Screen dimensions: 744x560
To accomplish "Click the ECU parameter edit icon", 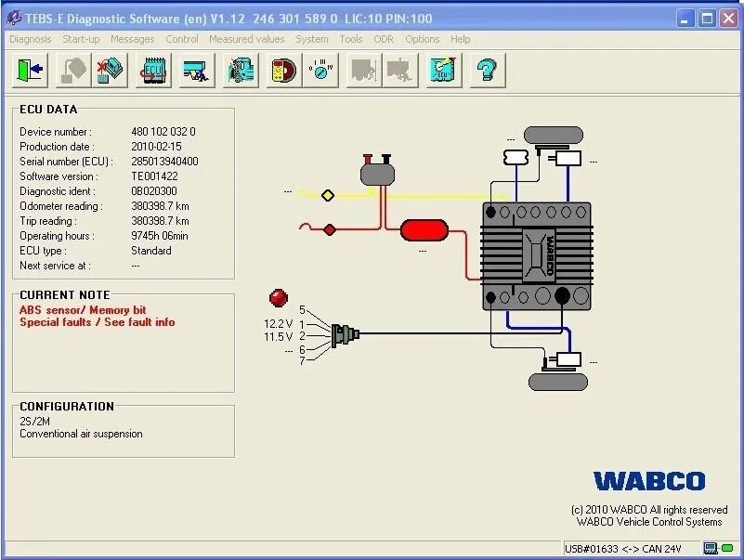I will (444, 71).
